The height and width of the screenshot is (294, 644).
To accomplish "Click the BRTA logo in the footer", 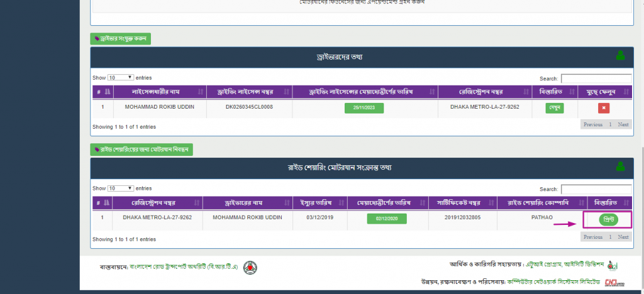I will coord(250,268).
